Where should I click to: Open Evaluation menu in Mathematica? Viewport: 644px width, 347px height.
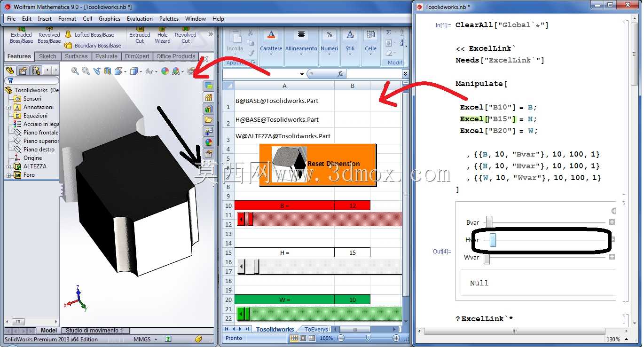click(x=140, y=19)
